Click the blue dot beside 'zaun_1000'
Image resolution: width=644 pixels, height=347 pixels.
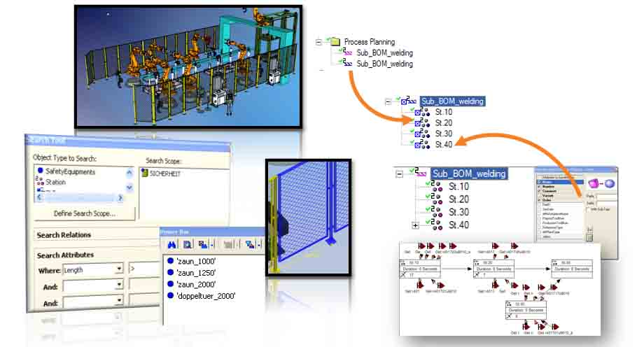click(170, 260)
